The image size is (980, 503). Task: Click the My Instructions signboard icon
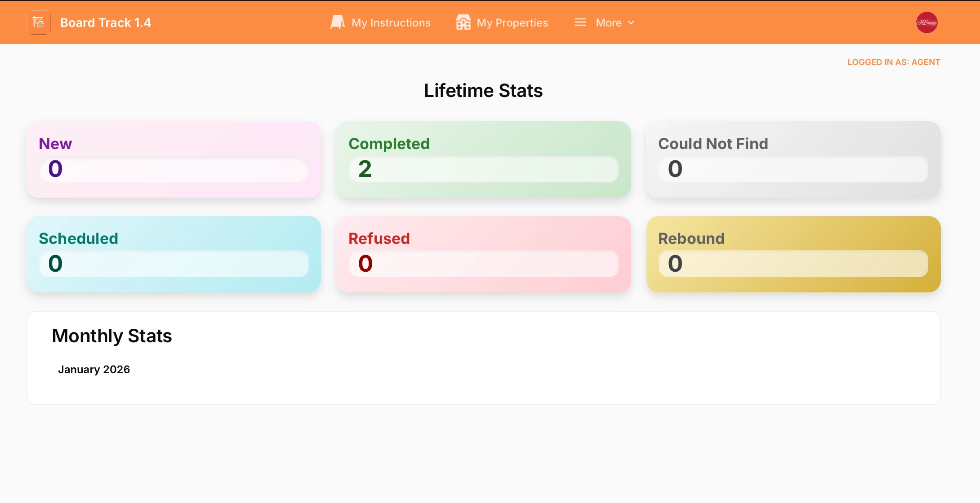[x=338, y=22]
